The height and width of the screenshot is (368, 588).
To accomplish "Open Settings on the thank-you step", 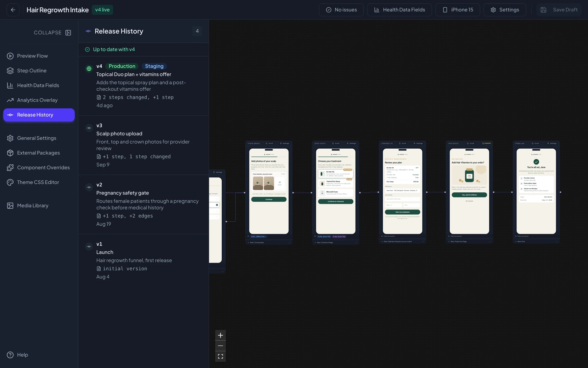I will (552, 143).
